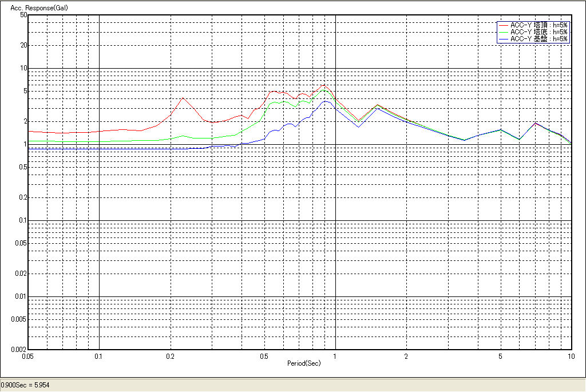This screenshot has width=586, height=392.
Task: Click the y-axis tick label 0.1
Action: (x=23, y=220)
